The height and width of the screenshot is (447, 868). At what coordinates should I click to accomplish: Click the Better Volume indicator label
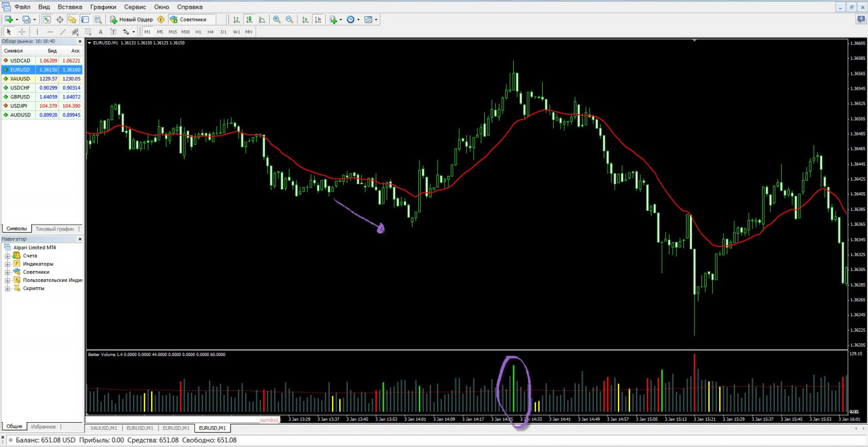tap(157, 354)
